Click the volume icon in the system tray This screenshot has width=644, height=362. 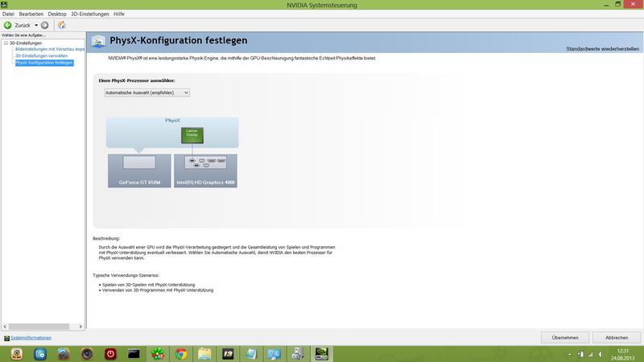click(601, 354)
